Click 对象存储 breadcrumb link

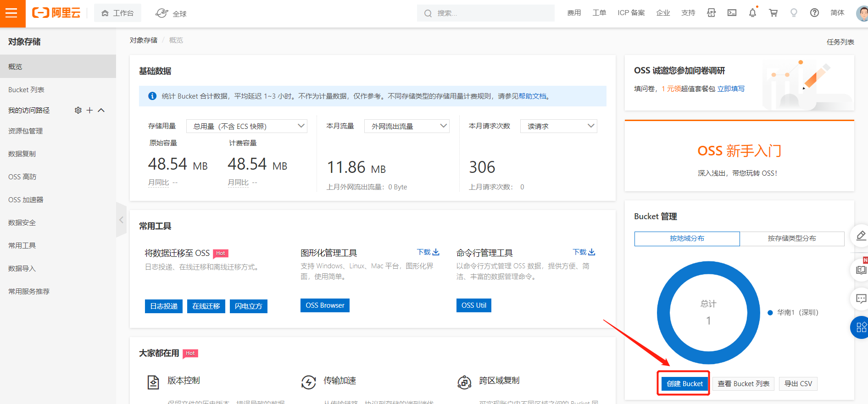(x=144, y=40)
